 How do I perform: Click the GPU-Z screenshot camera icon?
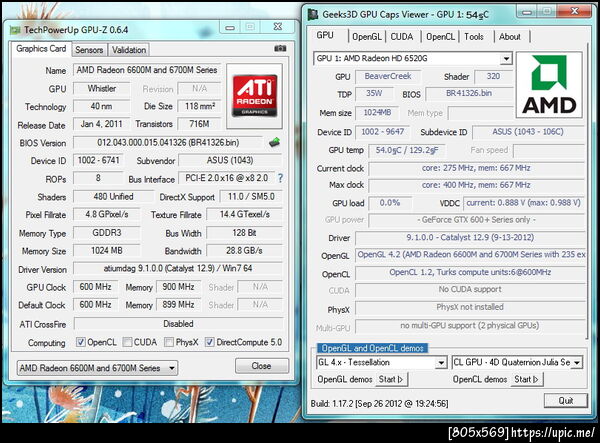pos(280,48)
